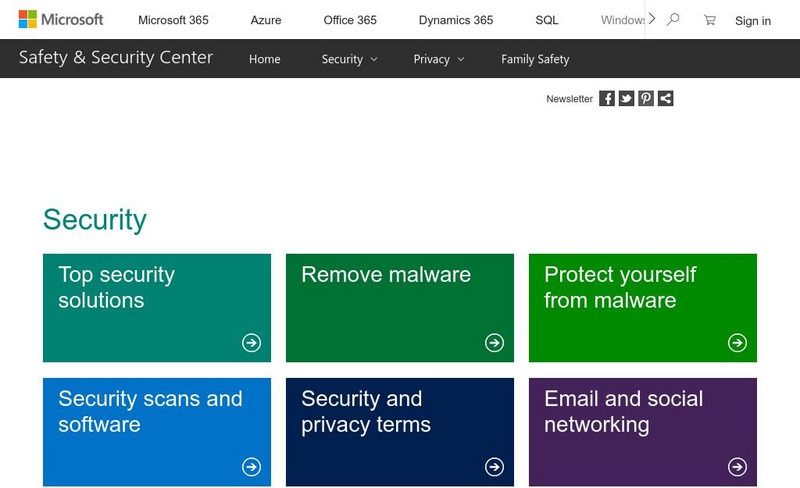Viewport: 800px width, 488px height.
Task: Click the Facebook share icon
Action: coord(607,98)
